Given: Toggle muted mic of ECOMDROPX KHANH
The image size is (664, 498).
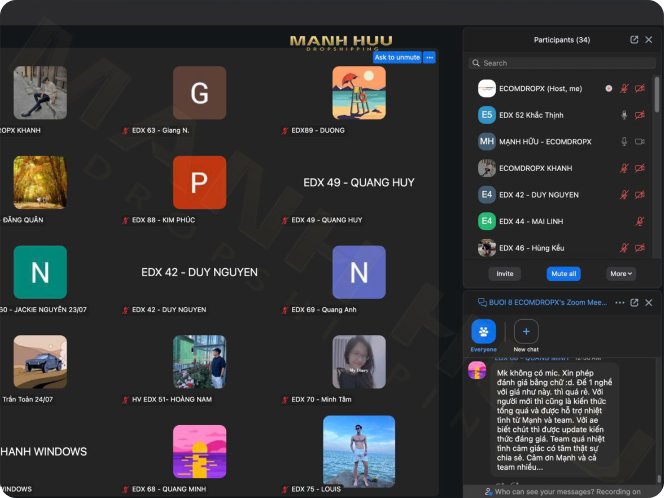Looking at the screenshot, I should coord(624,168).
